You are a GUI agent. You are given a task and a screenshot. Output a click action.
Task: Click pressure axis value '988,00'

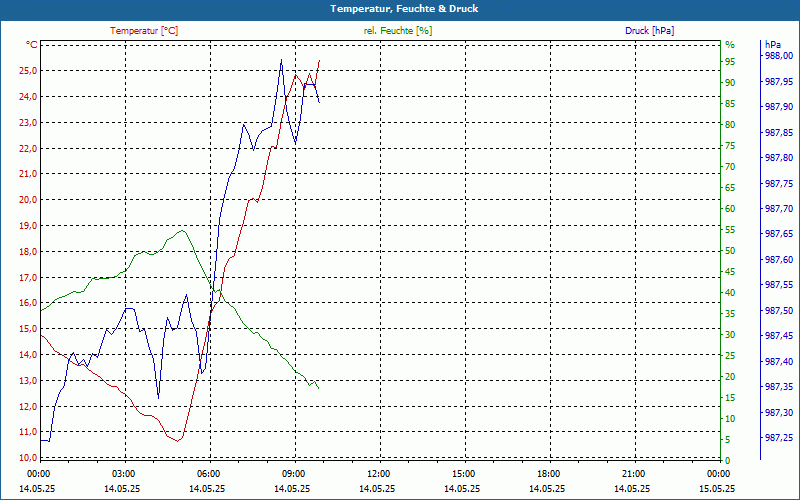[x=779, y=56]
